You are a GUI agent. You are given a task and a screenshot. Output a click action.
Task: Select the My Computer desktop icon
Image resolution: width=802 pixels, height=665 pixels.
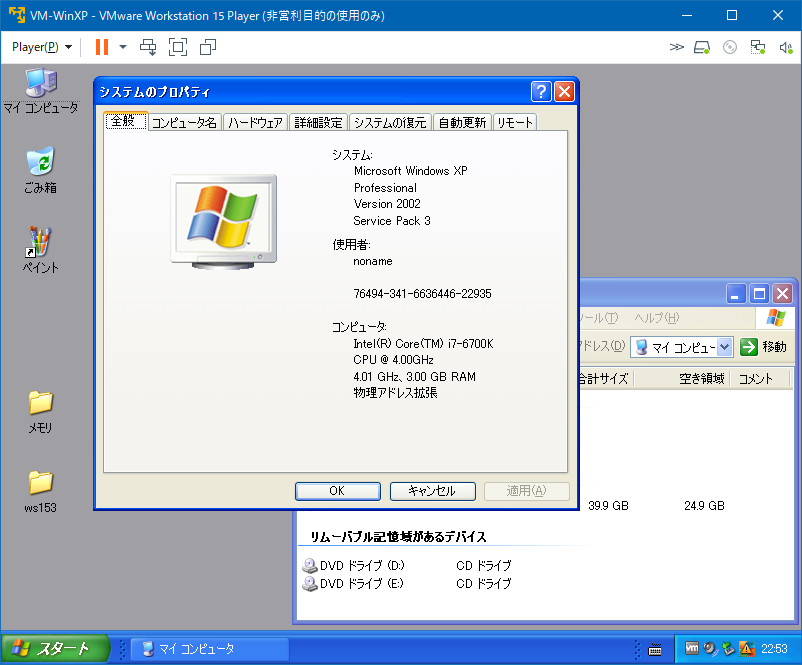(x=41, y=91)
